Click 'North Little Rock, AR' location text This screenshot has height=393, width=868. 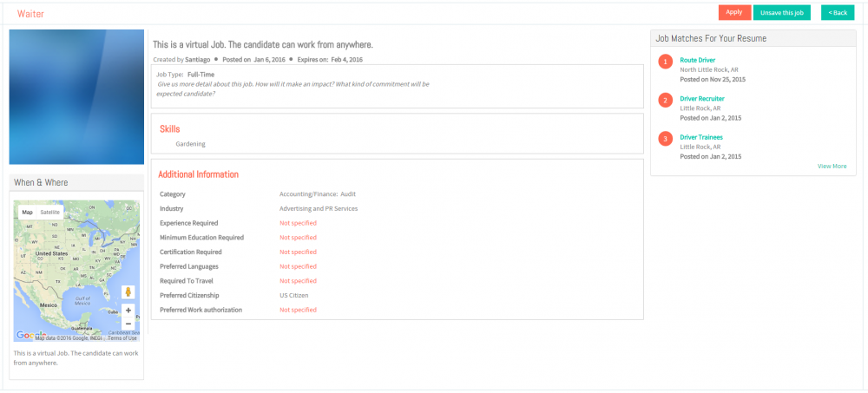pyautogui.click(x=709, y=69)
